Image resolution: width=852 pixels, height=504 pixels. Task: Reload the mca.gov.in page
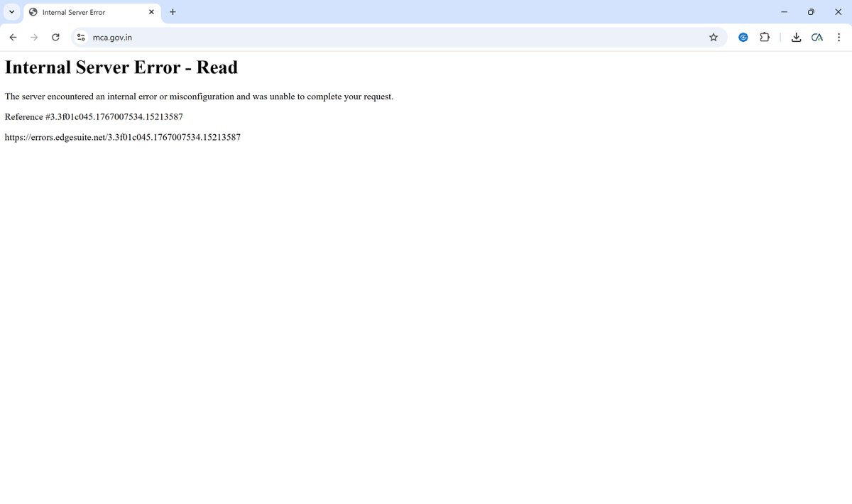tap(55, 38)
